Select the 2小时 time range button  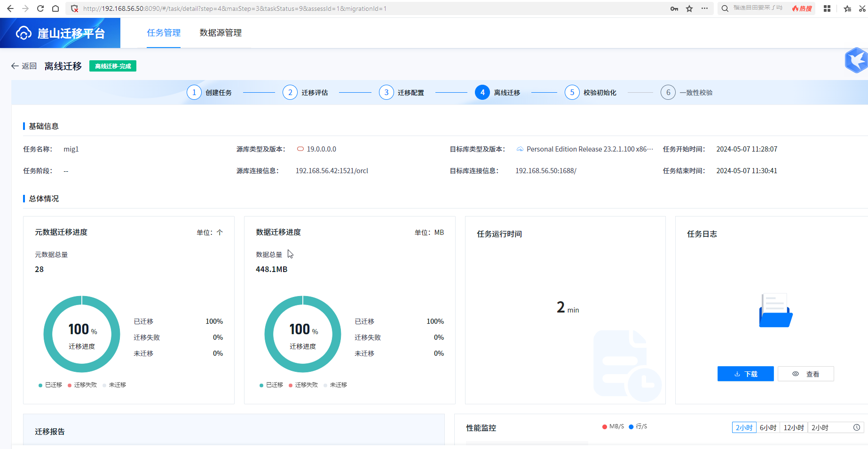pos(744,427)
